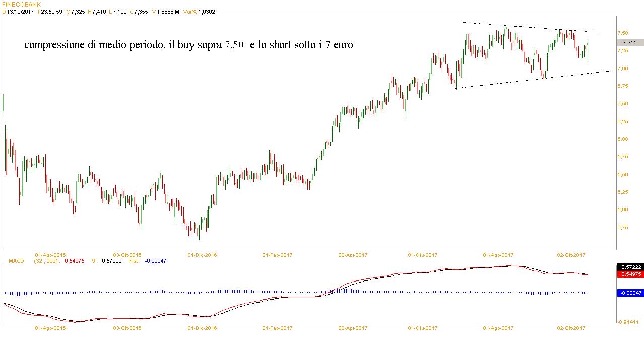Click 03-Ott-2016 on the MACD bottom axis
This screenshot has height=337, width=644.
[127, 328]
